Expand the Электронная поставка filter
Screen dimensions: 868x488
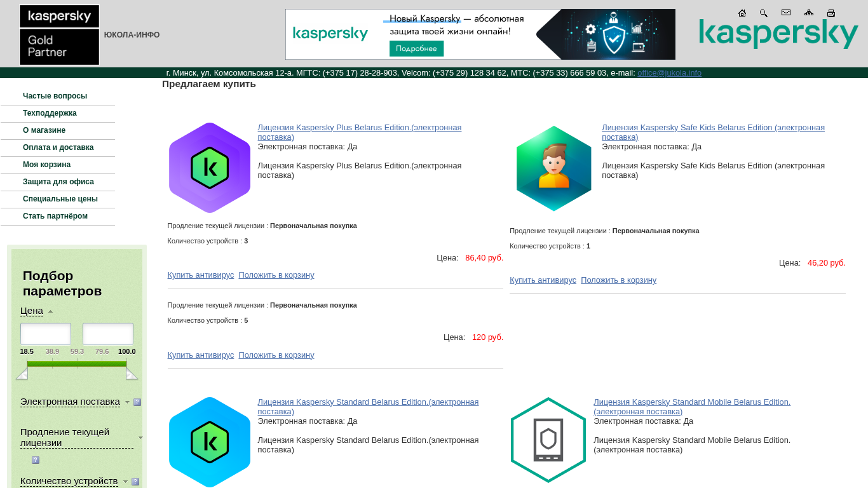coord(70,402)
